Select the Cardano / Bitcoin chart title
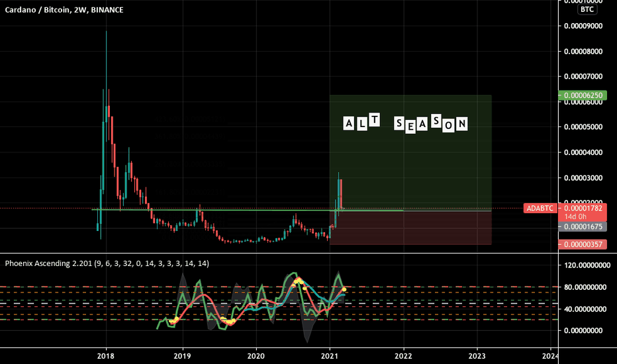 [64, 10]
